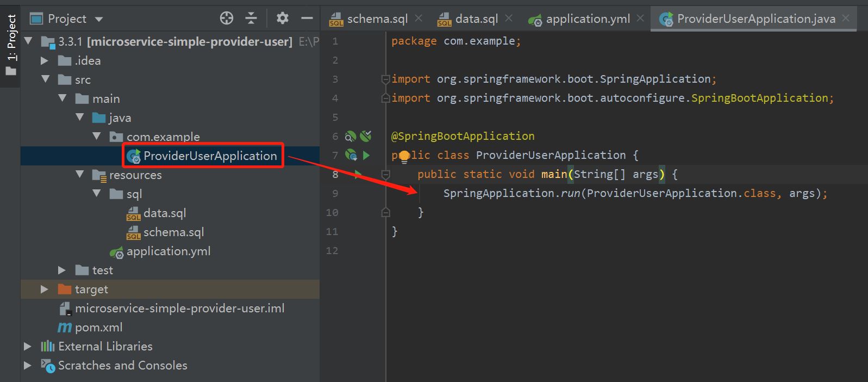Viewport: 868px width, 382px height.
Task: Switch to the application.yml tab
Action: point(588,19)
